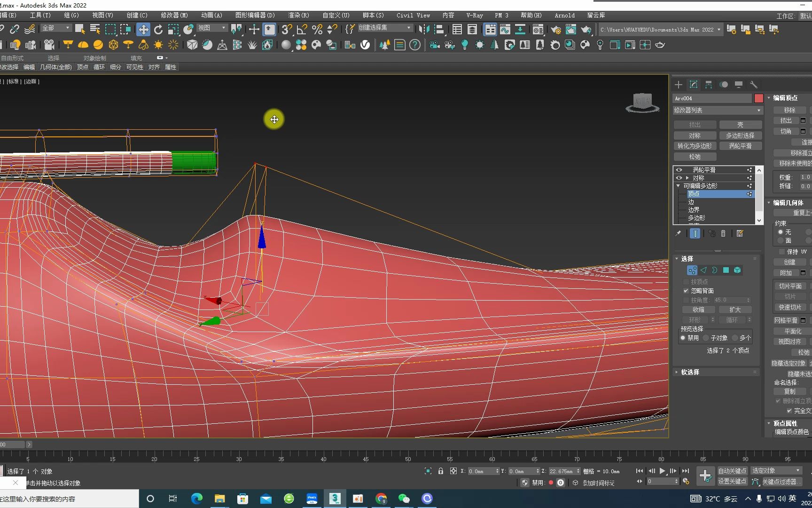Activate the Rotate tool in toolbar
The image size is (812, 508).
click(x=158, y=30)
